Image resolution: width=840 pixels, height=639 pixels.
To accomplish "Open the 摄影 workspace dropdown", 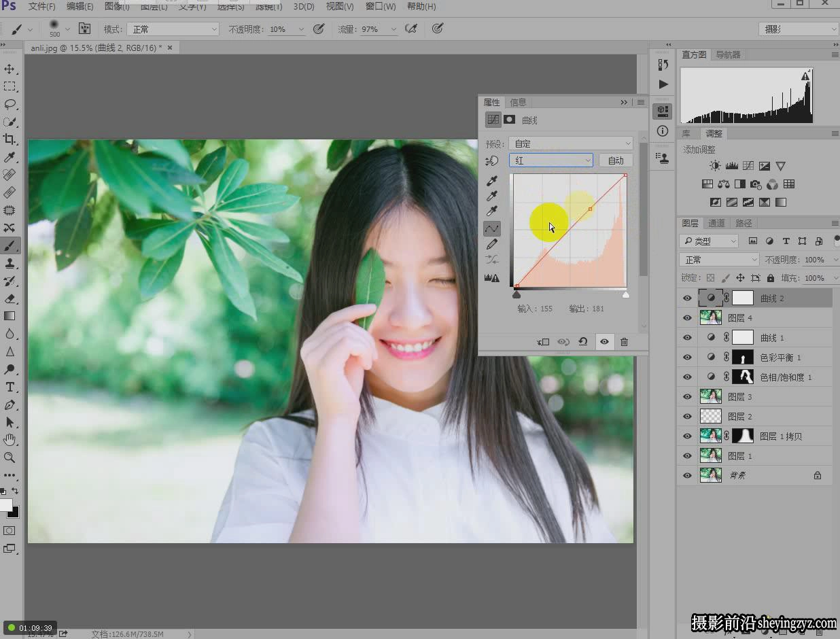I will [x=799, y=29].
